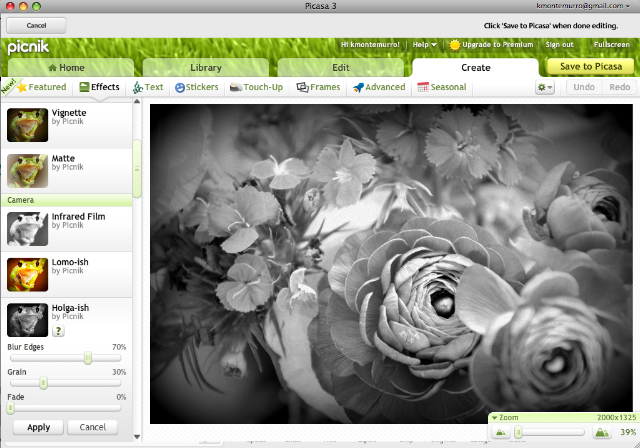The image size is (640, 448).
Task: Select the Matte effect thumbnail
Action: point(27,171)
